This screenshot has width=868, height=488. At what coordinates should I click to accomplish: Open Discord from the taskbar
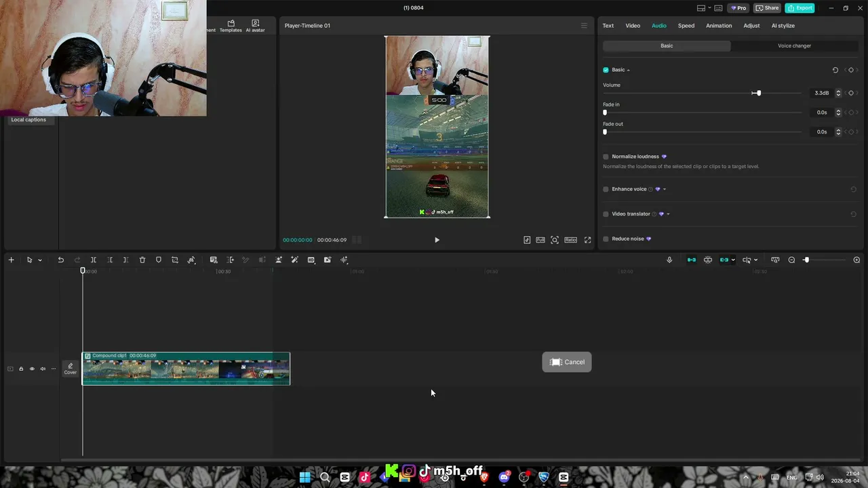click(x=504, y=477)
